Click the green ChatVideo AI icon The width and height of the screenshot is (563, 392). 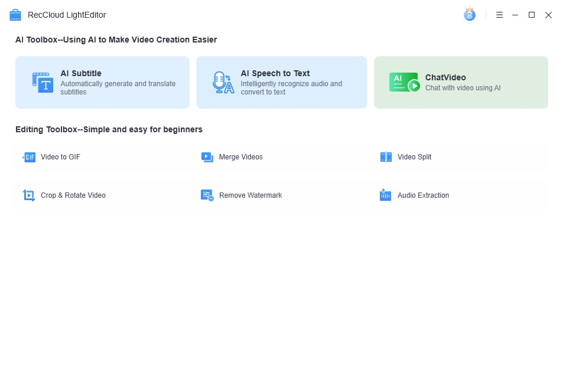coord(404,82)
